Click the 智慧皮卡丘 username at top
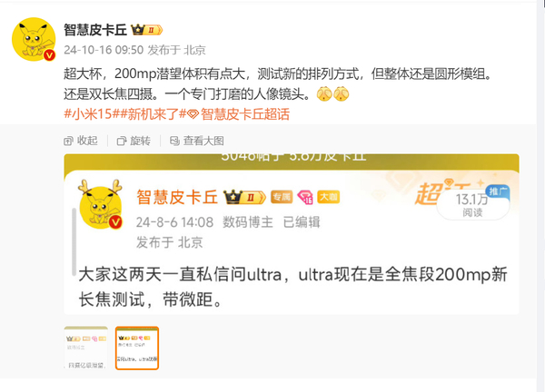 (95, 30)
